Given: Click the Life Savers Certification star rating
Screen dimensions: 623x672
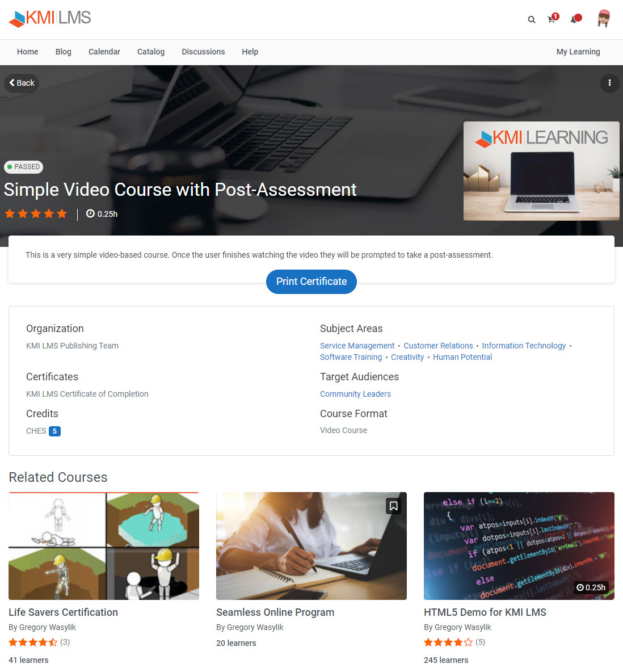Looking at the screenshot, I should [33, 642].
